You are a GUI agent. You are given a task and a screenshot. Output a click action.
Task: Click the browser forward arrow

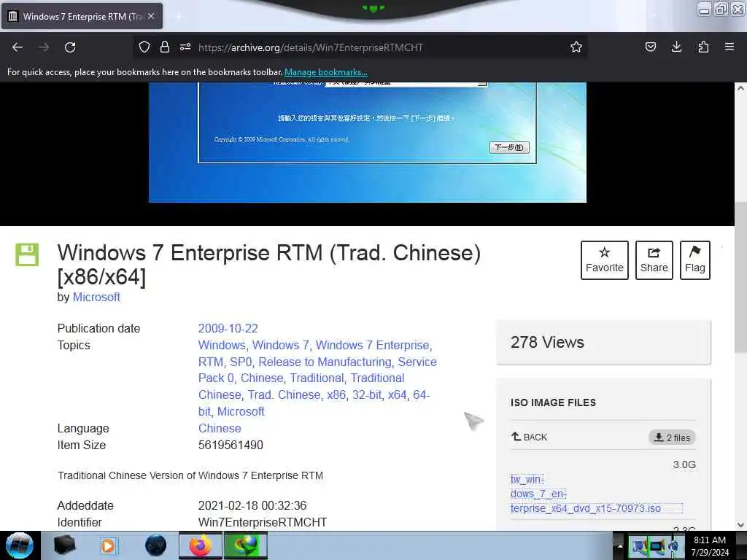44,47
